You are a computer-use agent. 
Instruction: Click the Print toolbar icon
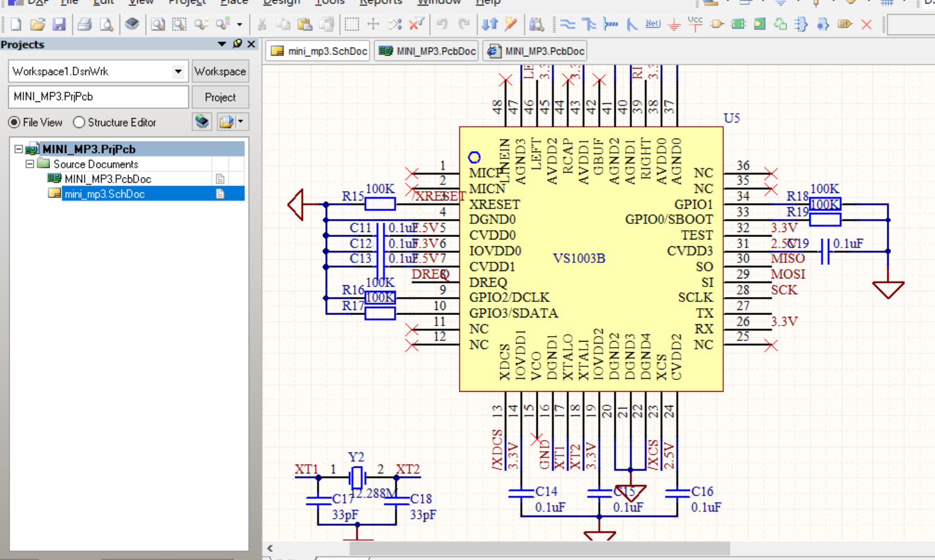point(84,24)
